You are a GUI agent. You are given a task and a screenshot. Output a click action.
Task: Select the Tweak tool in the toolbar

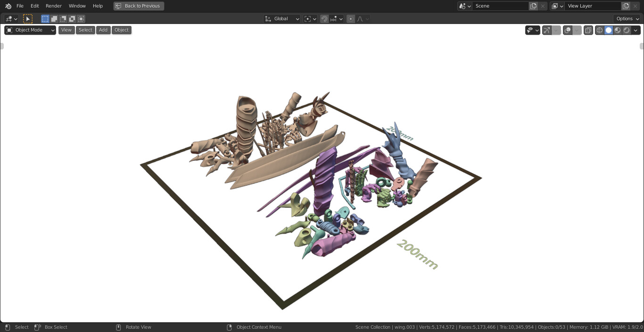pos(28,19)
